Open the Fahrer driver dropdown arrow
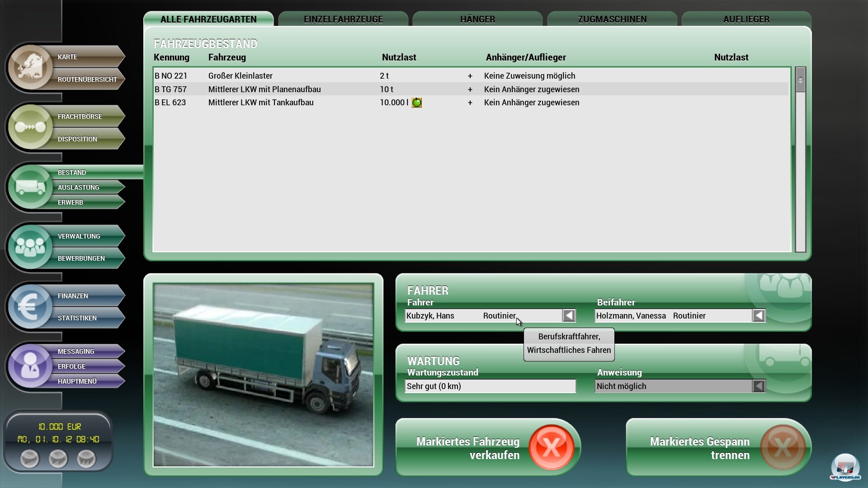This screenshot has height=488, width=868. 569,315
